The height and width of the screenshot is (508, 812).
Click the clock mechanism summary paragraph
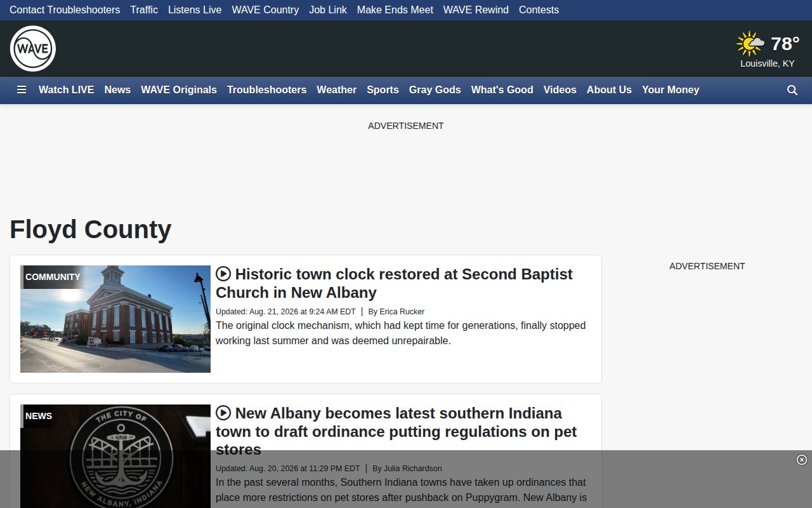pos(401,333)
